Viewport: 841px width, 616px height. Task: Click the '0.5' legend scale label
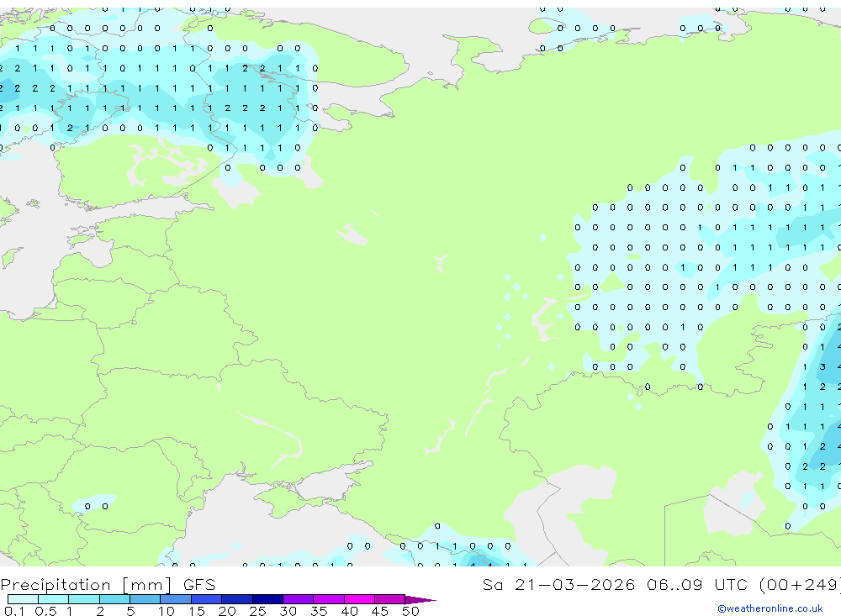45,611
